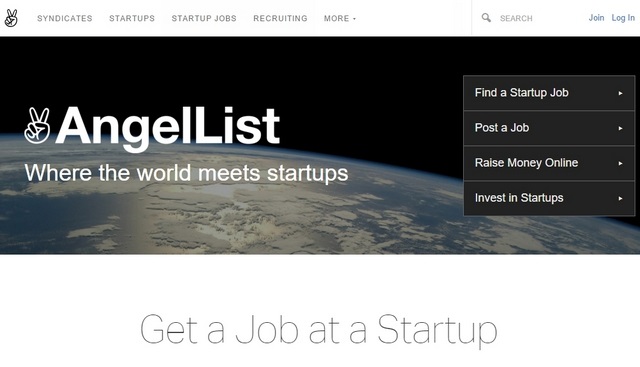
Task: Choose Find a Startup Job option
Action: (549, 93)
